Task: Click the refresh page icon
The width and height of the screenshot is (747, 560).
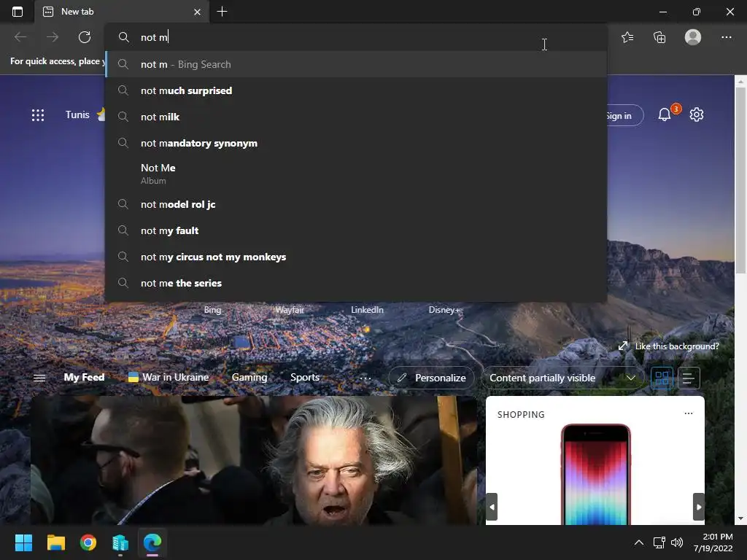Action: pyautogui.click(x=85, y=37)
